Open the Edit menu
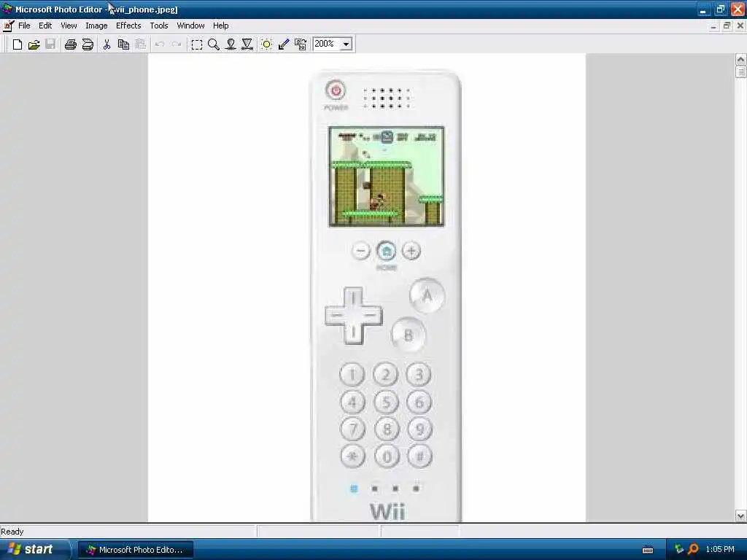Image resolution: width=747 pixels, height=560 pixels. [x=45, y=26]
